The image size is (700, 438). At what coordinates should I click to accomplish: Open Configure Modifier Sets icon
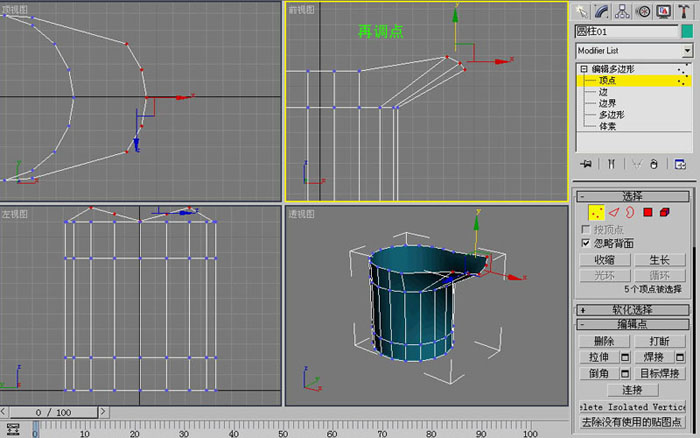point(680,164)
